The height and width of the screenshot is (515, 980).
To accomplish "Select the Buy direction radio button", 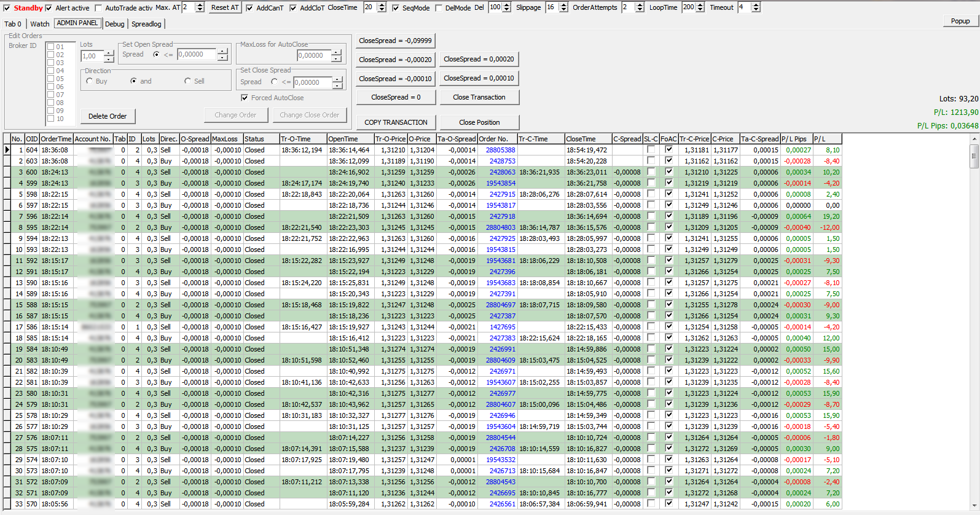I will (90, 81).
